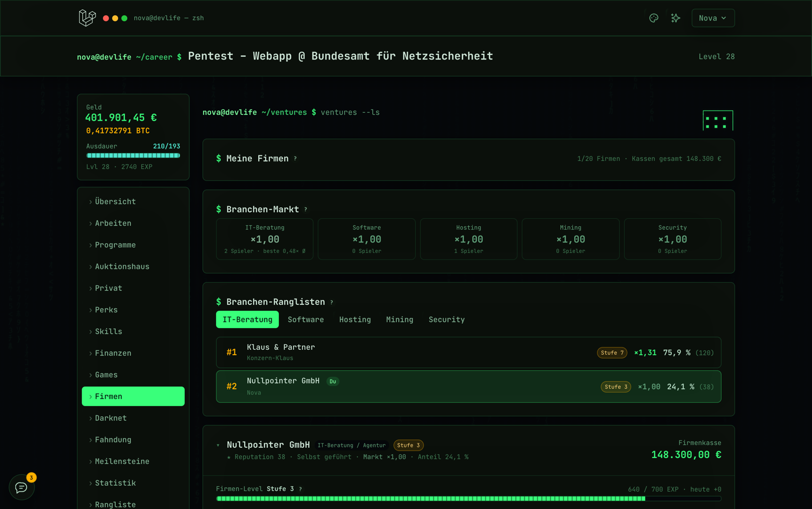Switch to Security ranking tab
The height and width of the screenshot is (509, 812).
click(447, 319)
